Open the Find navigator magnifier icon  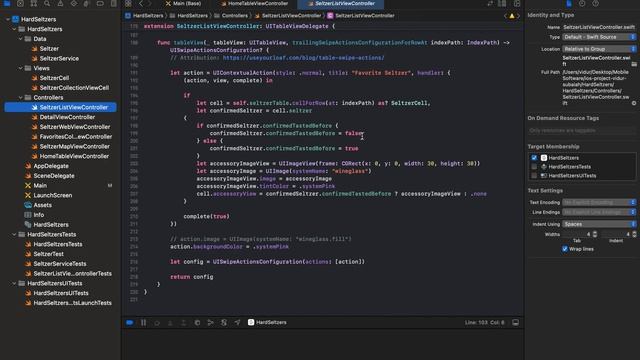click(47, 3)
